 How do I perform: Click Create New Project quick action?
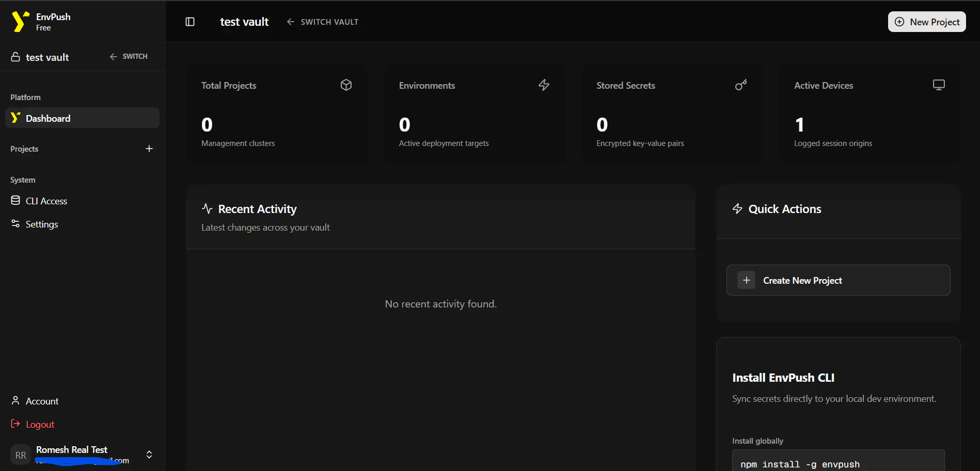pos(839,280)
